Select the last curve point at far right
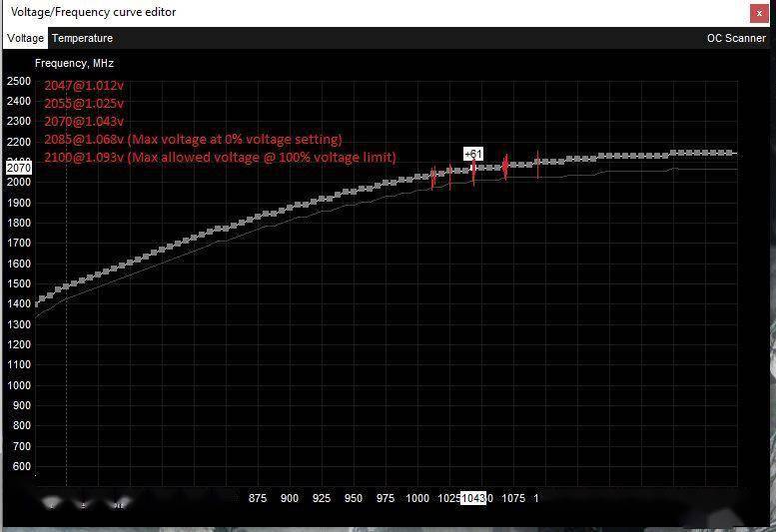Viewport: 776px width, 532px height. coord(733,153)
